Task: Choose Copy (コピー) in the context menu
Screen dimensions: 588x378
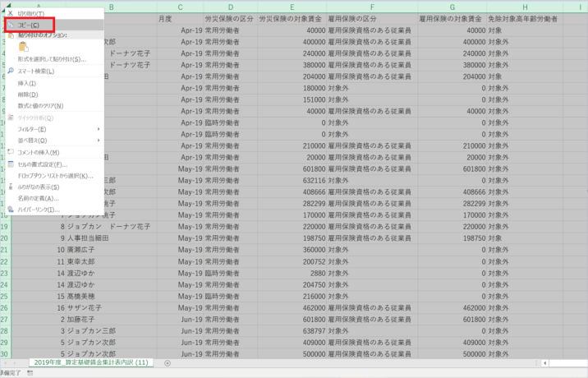Action: [x=55, y=25]
